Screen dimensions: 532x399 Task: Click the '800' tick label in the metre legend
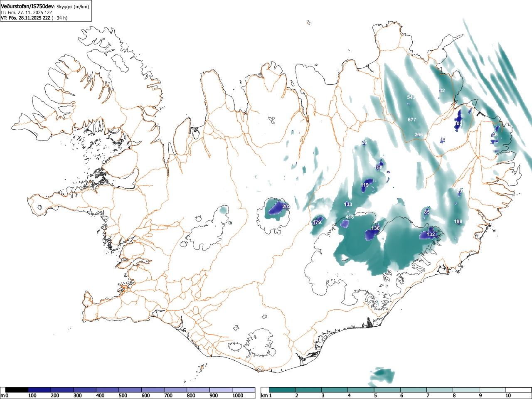(191, 396)
